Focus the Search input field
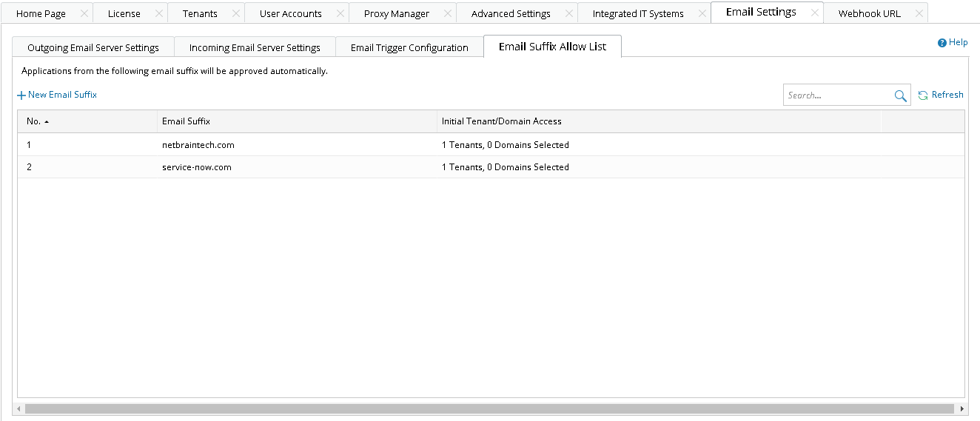 point(836,95)
